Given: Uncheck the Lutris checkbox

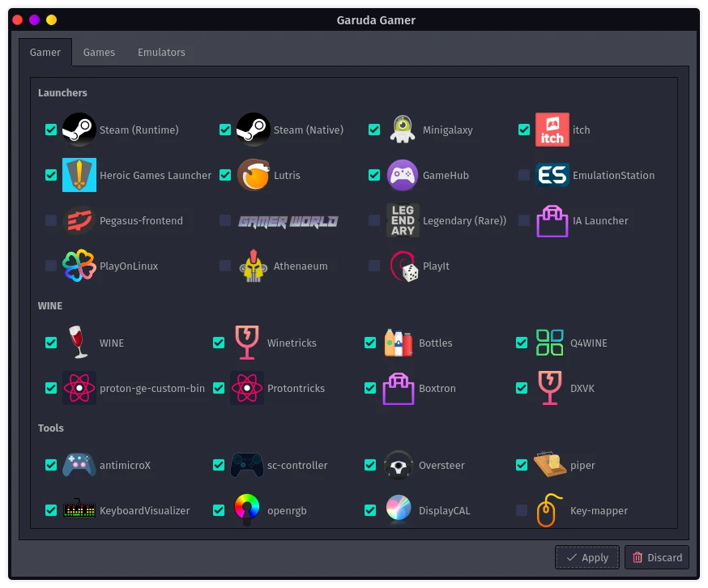Looking at the screenshot, I should coord(225,175).
